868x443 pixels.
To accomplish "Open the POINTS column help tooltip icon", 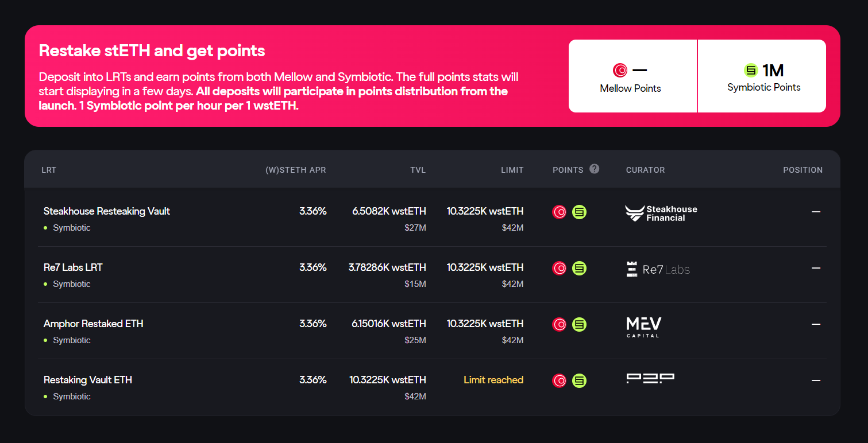I will tap(594, 169).
